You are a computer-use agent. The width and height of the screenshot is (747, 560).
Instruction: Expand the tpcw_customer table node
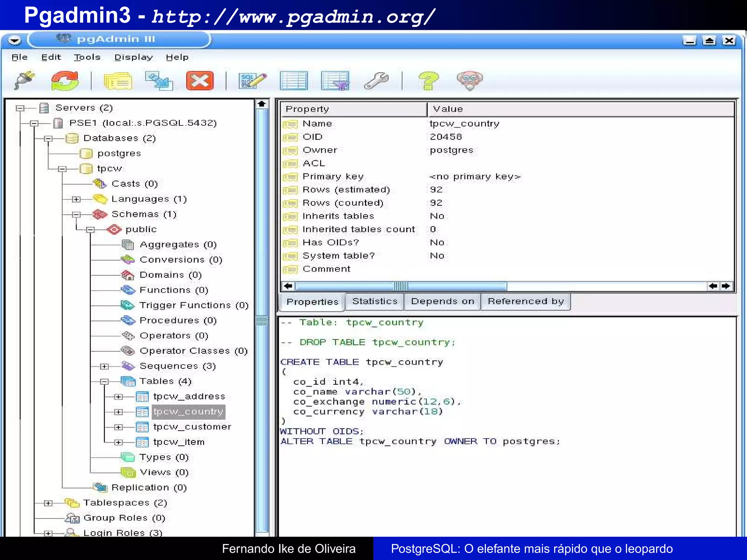pyautogui.click(x=118, y=427)
